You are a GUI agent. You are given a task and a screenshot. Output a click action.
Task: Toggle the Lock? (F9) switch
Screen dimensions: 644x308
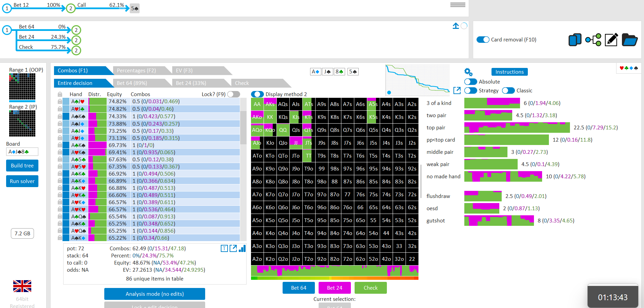click(234, 94)
